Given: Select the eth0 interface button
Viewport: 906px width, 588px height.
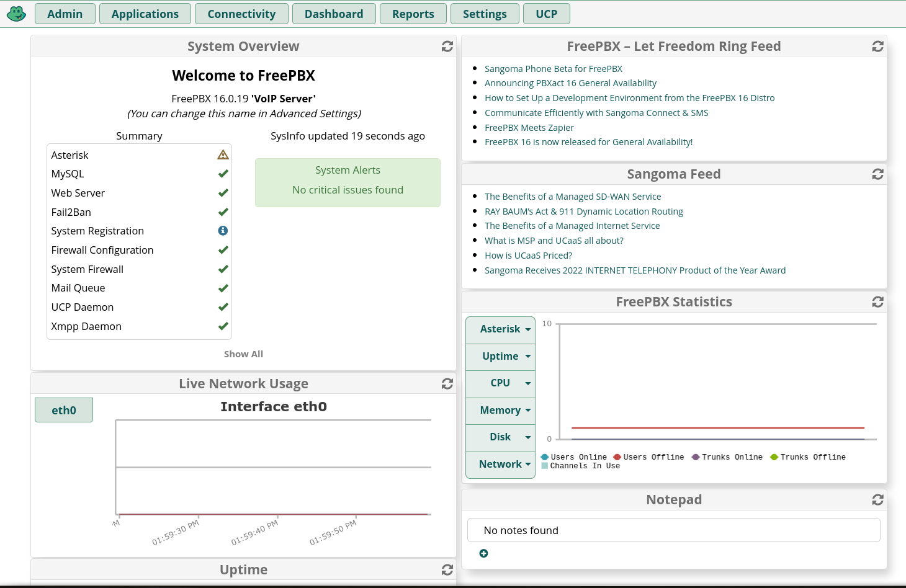Looking at the screenshot, I should click(x=64, y=410).
